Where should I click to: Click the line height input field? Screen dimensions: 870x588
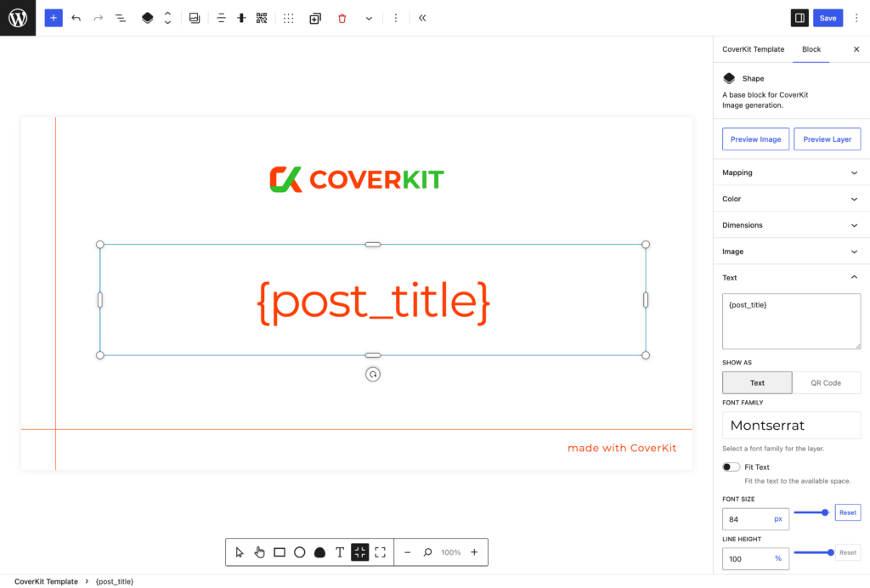tap(747, 559)
